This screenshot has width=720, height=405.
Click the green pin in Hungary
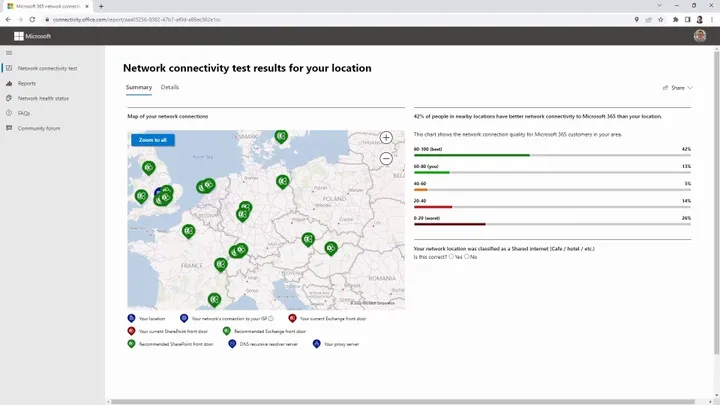pyautogui.click(x=331, y=248)
